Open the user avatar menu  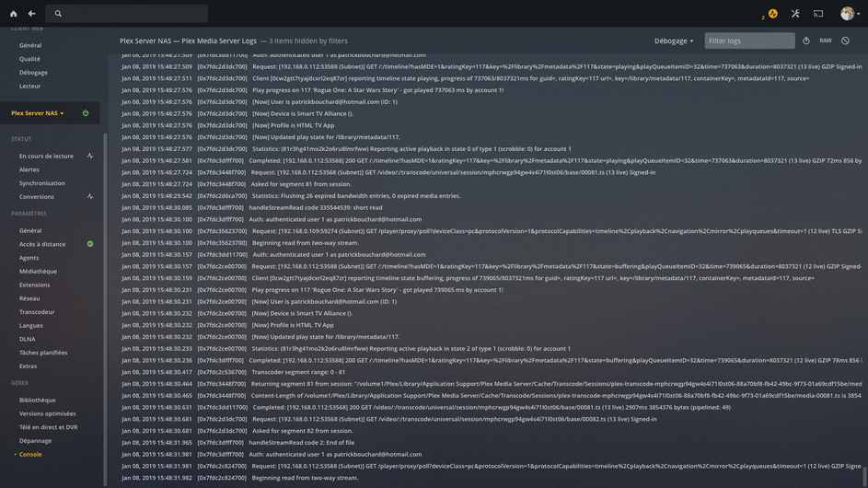click(850, 13)
